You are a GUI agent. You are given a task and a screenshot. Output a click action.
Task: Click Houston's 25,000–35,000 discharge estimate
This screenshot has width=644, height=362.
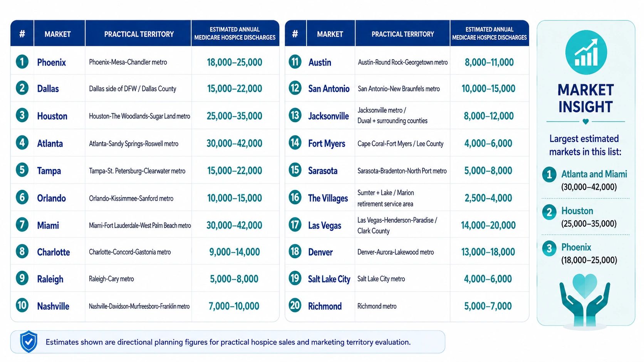pyautogui.click(x=234, y=116)
